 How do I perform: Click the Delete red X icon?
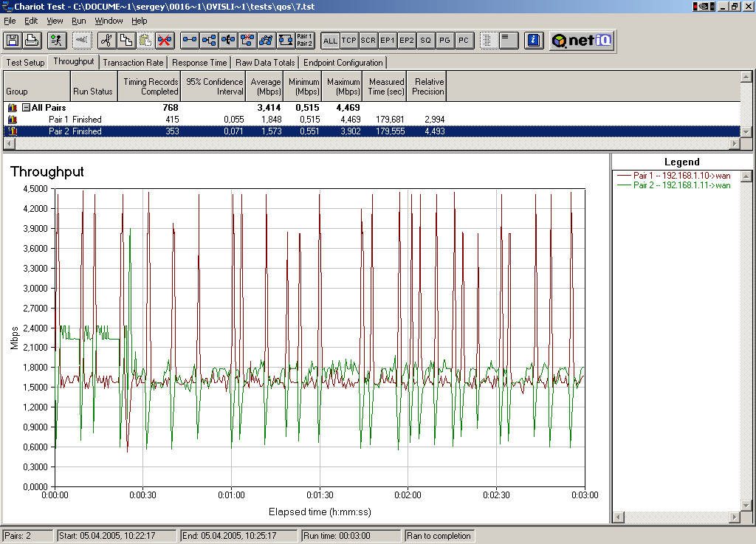click(164, 41)
